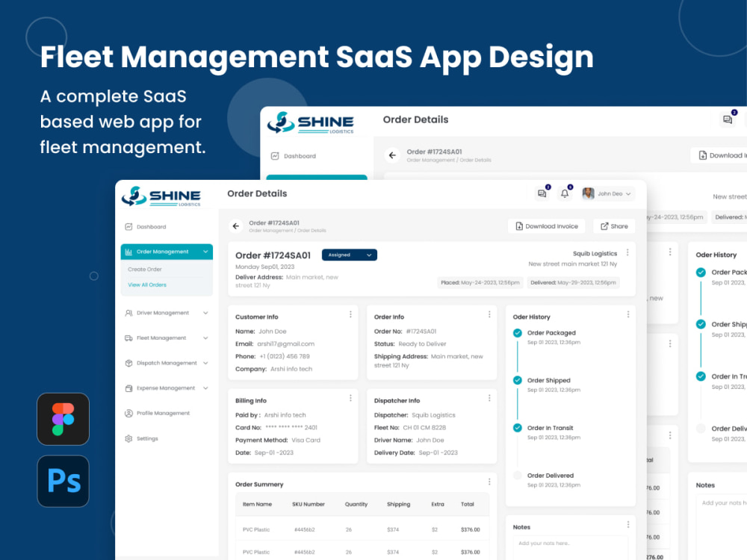Click the Order Packaged check circle in front window
The image size is (747, 560).
[518, 333]
